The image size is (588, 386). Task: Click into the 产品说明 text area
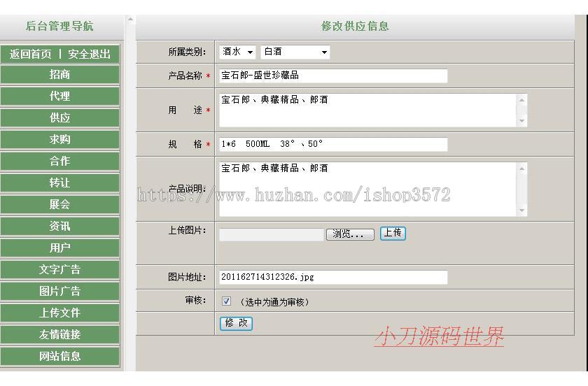click(x=368, y=190)
